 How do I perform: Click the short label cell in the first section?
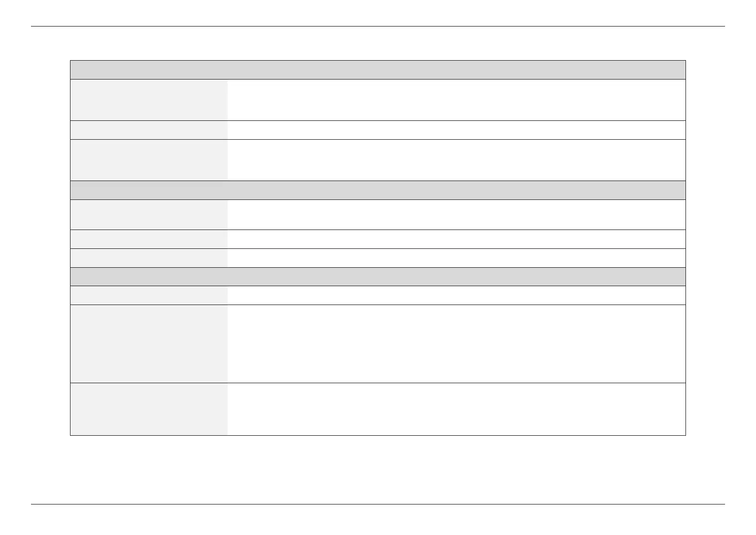pos(149,130)
